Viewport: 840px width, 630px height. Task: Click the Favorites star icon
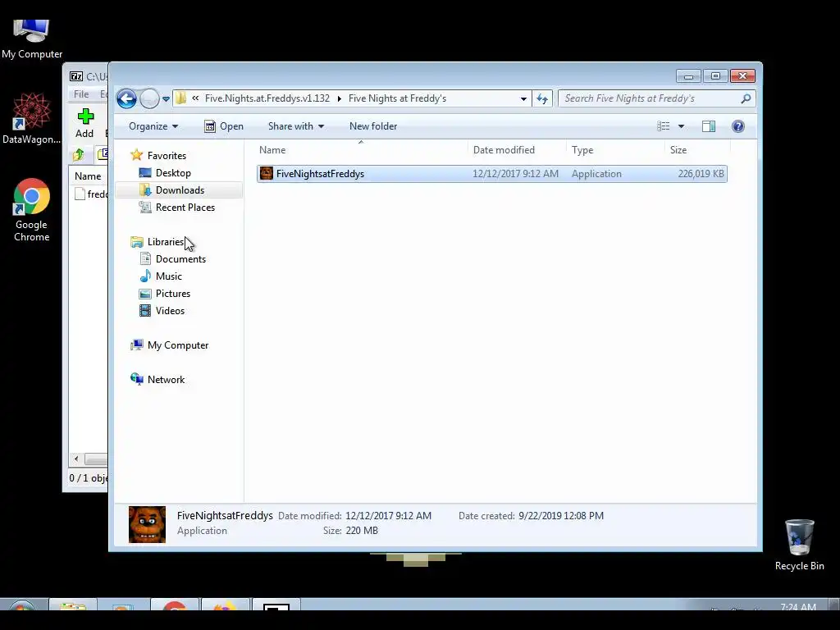137,155
